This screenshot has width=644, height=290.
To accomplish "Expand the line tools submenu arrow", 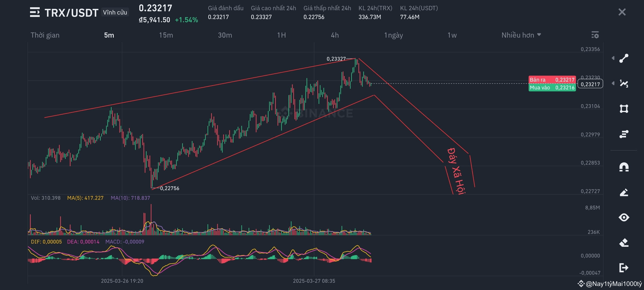I will coord(613,58).
